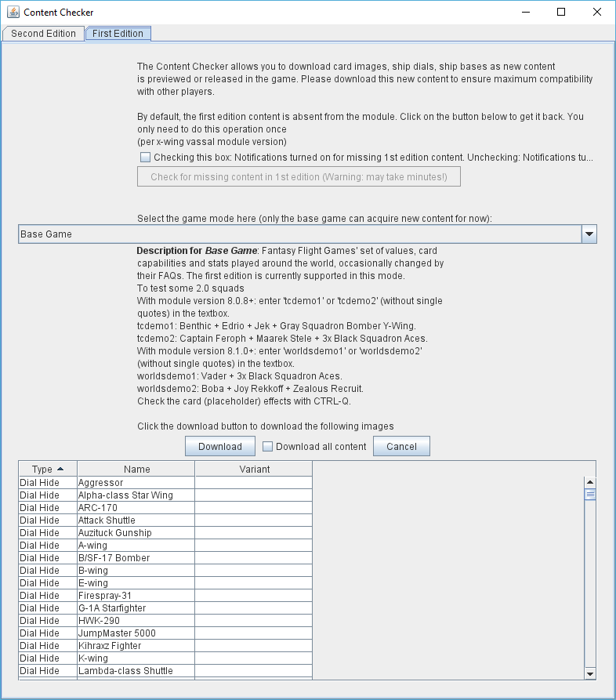616x700 pixels.
Task: Click Dial Hide cell in Aggressor row
Action: tap(48, 483)
